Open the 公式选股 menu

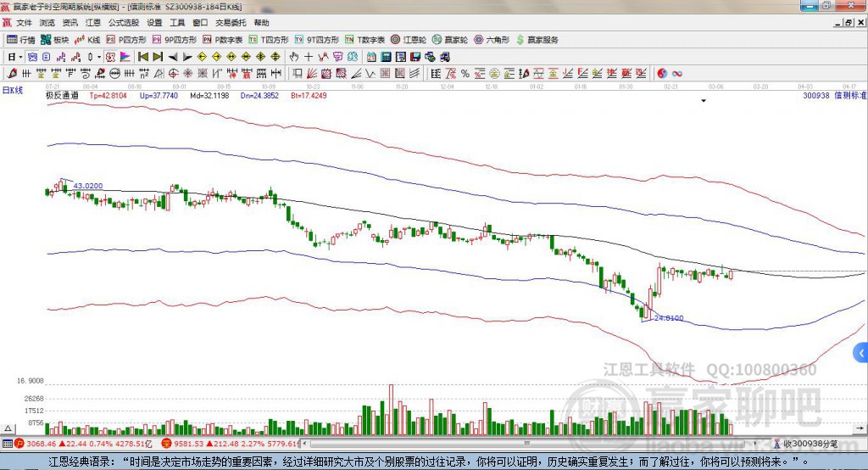[x=124, y=23]
